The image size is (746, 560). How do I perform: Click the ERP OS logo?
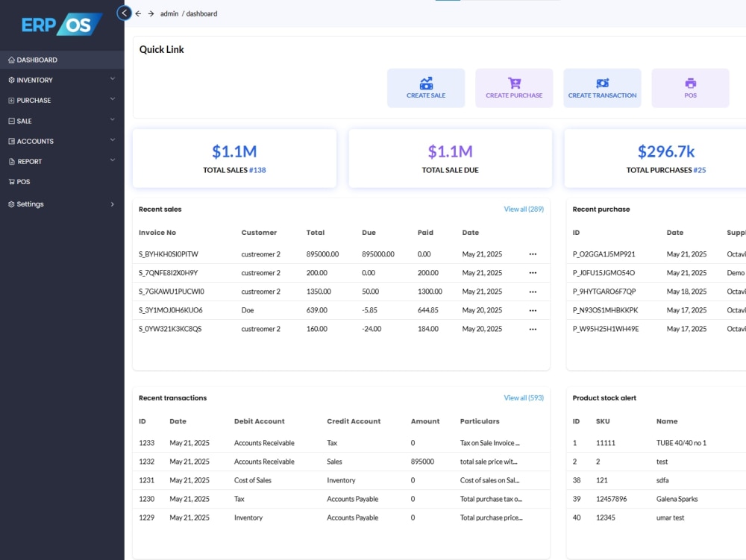point(62,25)
